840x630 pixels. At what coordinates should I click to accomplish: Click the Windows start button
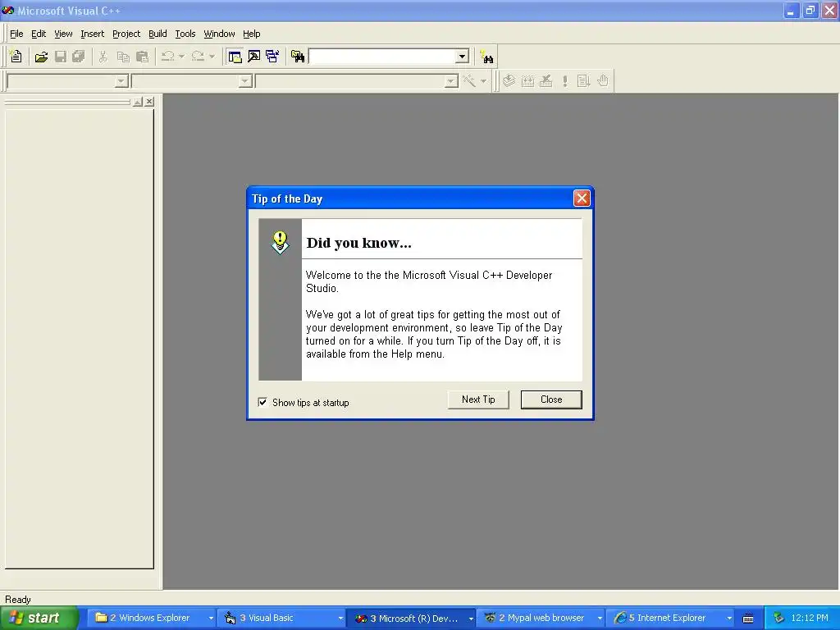[39, 618]
